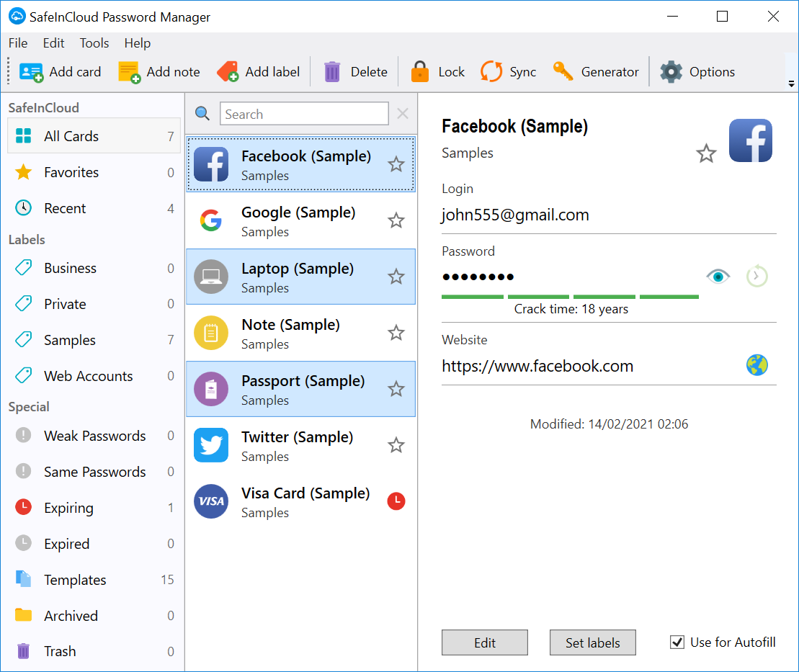The width and height of the screenshot is (799, 672).
Task: Show Expired cards
Action: point(94,544)
